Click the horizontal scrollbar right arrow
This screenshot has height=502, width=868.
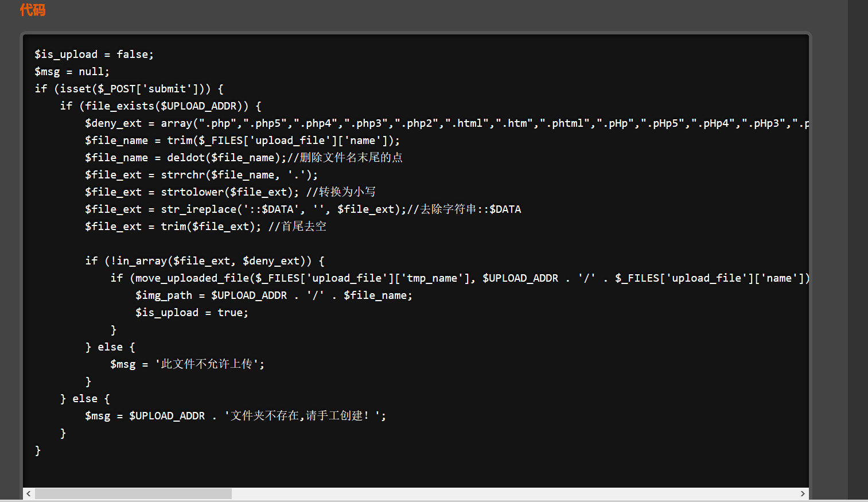[x=803, y=494]
